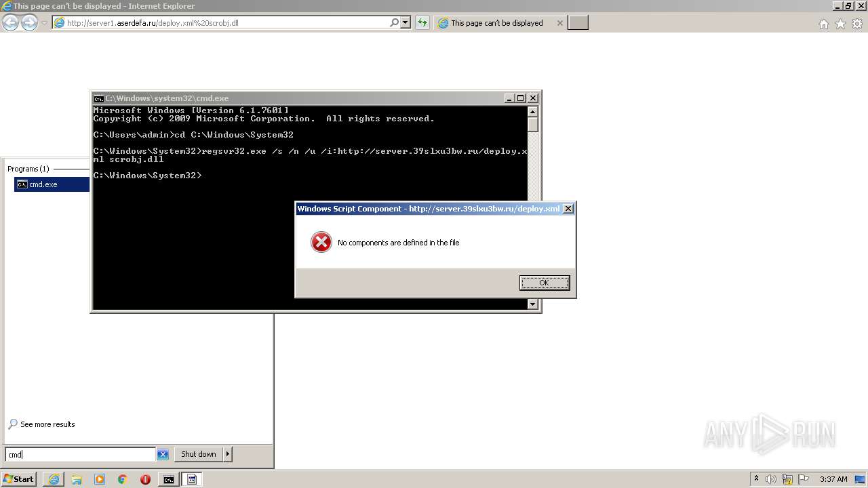Click the Start button on the taskbar
868x488 pixels.
pyautogui.click(x=19, y=479)
